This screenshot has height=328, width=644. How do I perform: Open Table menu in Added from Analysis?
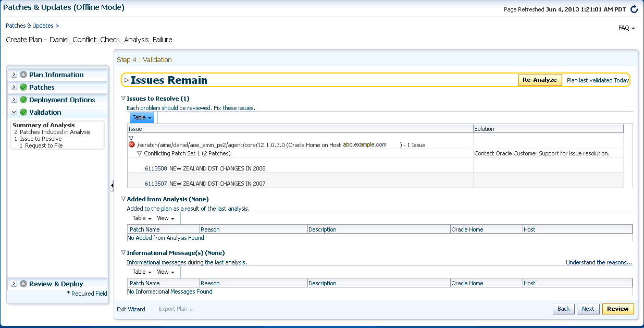point(142,218)
